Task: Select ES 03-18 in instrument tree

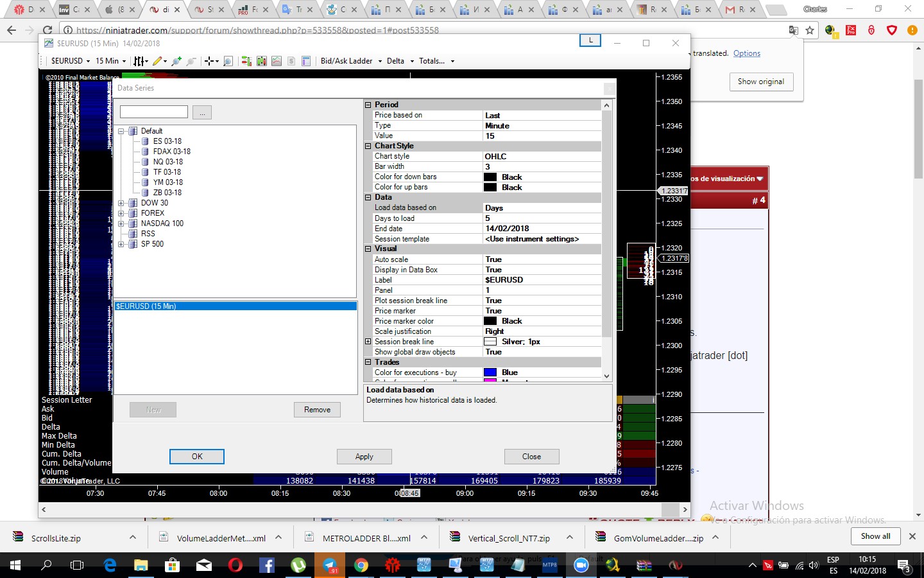Action: click(x=167, y=141)
